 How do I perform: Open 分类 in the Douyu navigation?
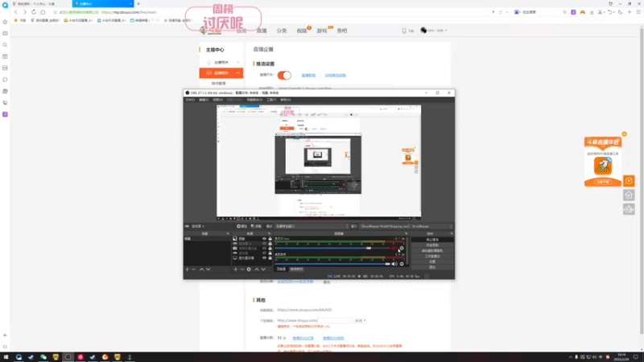(281, 31)
